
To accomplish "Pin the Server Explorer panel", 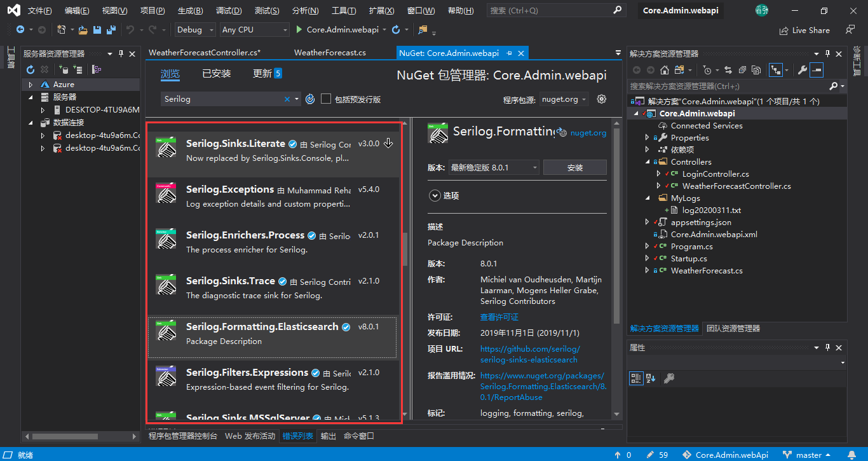I will (x=121, y=54).
